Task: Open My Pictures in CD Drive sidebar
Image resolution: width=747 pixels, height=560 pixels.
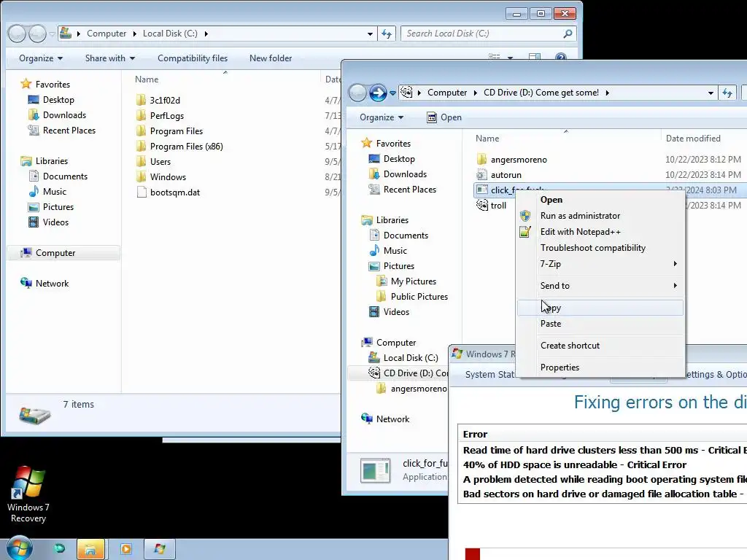Action: (414, 281)
